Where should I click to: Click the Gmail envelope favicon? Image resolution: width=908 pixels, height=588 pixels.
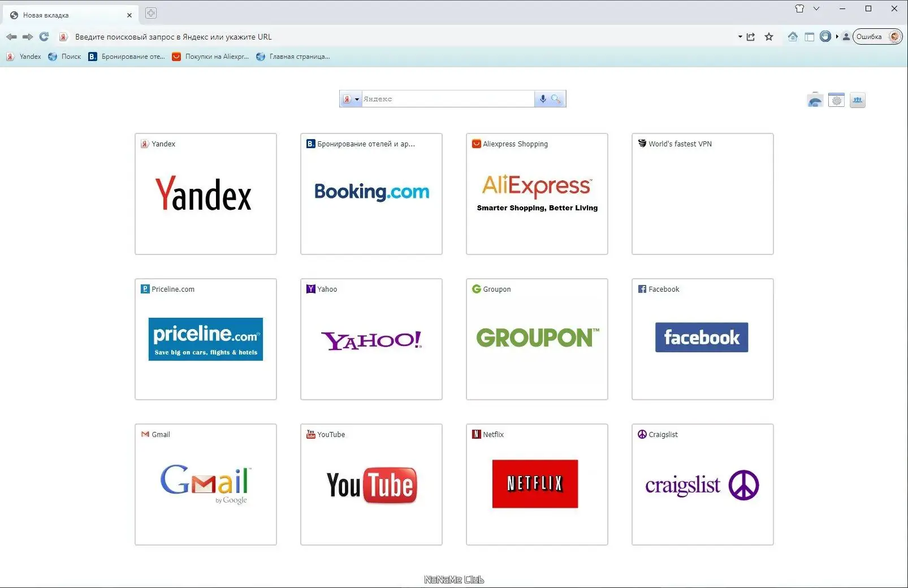click(x=145, y=434)
